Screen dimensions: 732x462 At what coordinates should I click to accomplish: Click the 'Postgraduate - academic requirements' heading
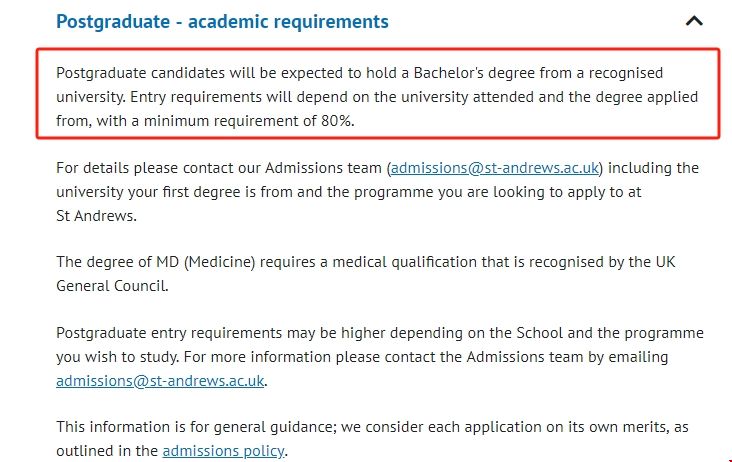click(222, 21)
